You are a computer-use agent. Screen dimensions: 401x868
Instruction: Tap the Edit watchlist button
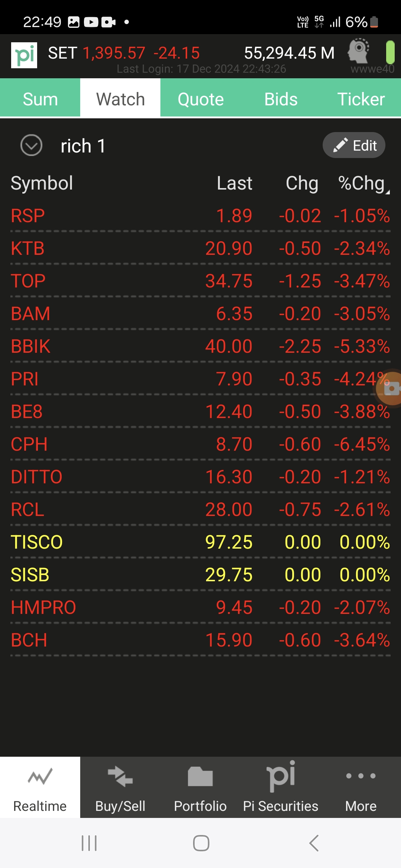click(354, 145)
